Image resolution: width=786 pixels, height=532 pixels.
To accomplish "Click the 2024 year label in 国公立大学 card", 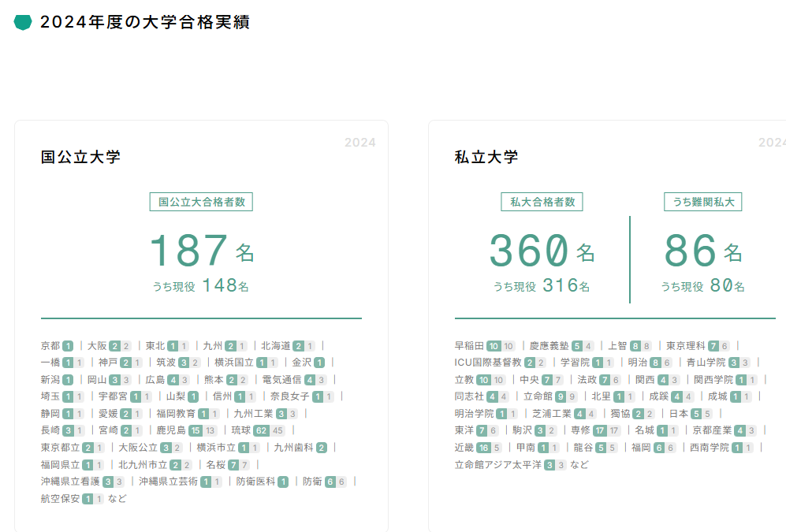I will click(359, 143).
